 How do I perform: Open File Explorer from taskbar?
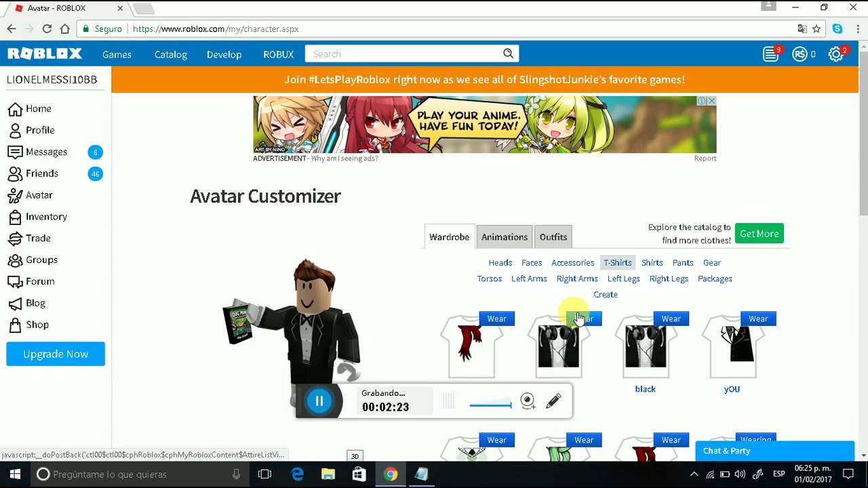(328, 474)
